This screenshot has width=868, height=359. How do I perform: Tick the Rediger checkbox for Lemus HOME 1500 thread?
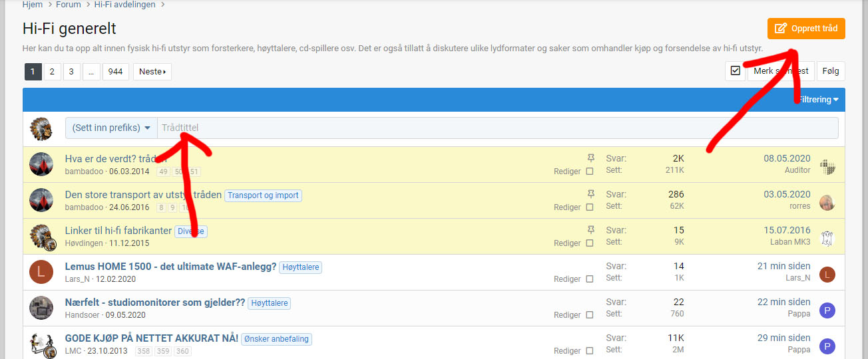[x=589, y=279]
